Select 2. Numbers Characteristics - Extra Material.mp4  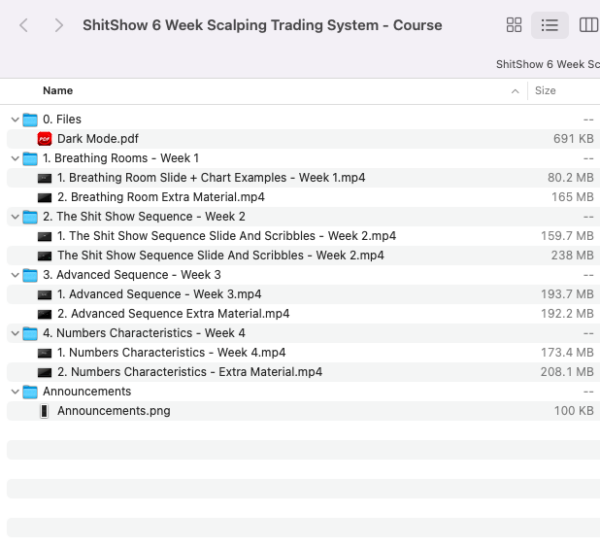pos(189,372)
